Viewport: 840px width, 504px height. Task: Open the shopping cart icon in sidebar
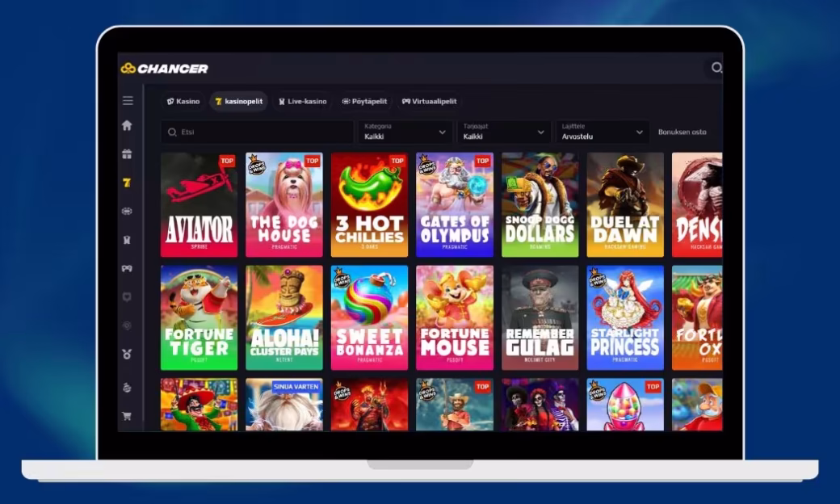pyautogui.click(x=127, y=416)
